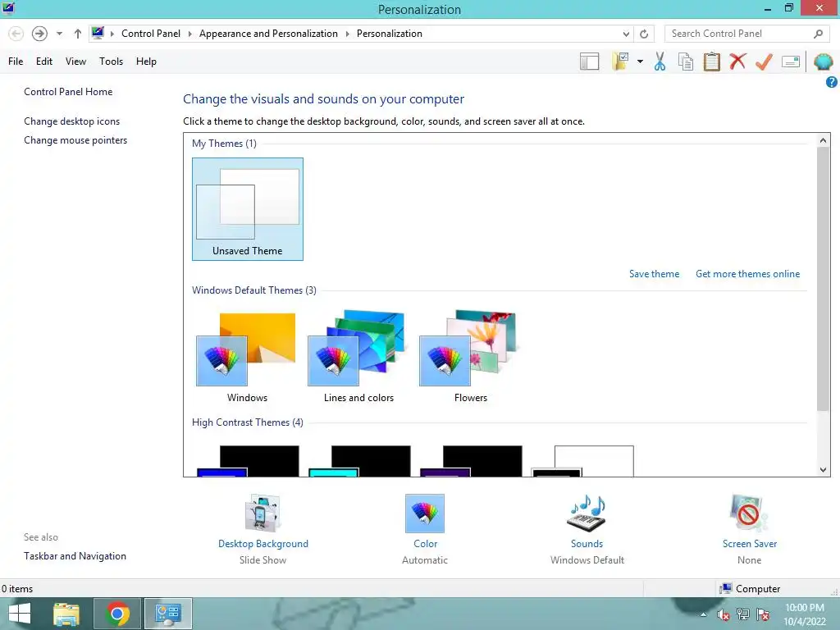Click Get more themes online link
This screenshot has width=840, height=630.
[747, 274]
